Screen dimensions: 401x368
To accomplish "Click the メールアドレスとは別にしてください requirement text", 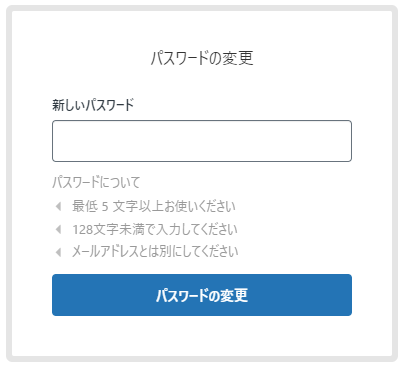I will pyautogui.click(x=155, y=252).
